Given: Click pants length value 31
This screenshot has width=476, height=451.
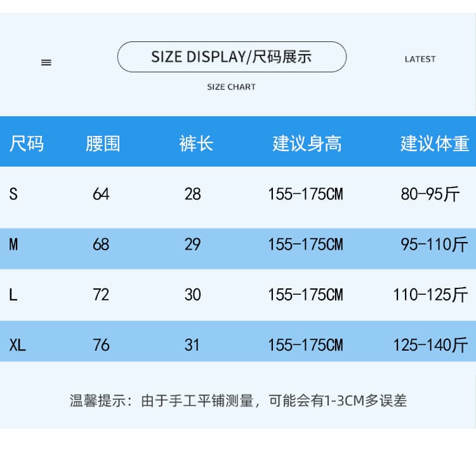Looking at the screenshot, I should pyautogui.click(x=192, y=345).
